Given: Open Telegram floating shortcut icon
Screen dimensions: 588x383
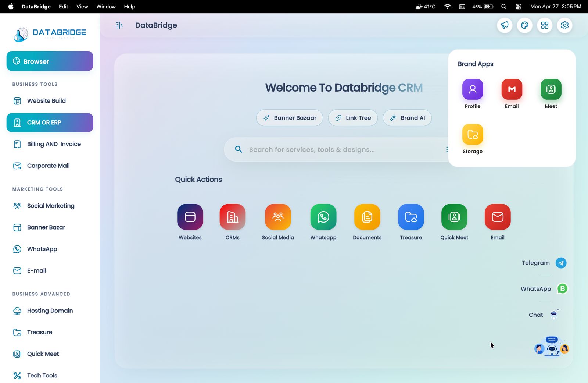Looking at the screenshot, I should [561, 263].
